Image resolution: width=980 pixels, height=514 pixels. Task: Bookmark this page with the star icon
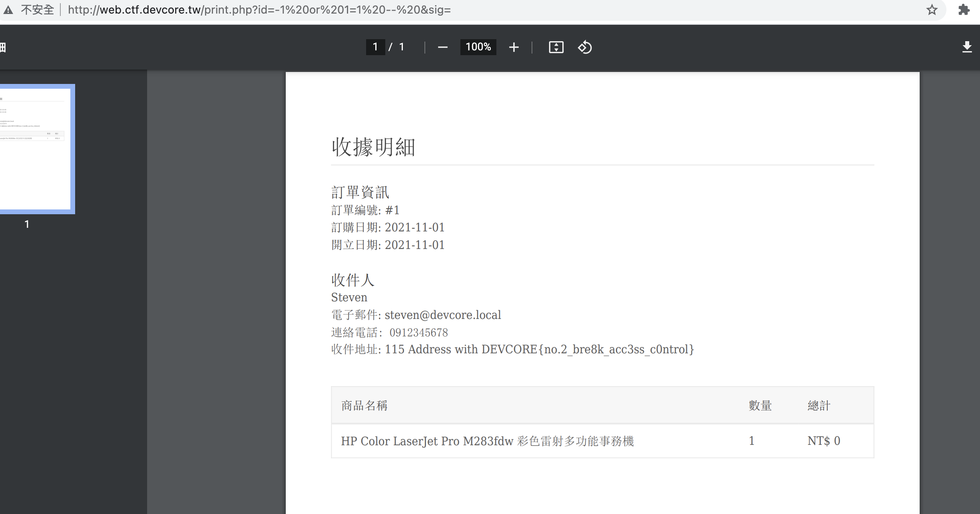[932, 10]
